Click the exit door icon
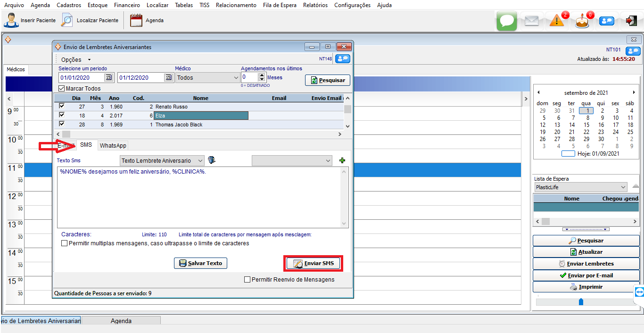Viewport: 644px width, 333px height. pos(631,21)
